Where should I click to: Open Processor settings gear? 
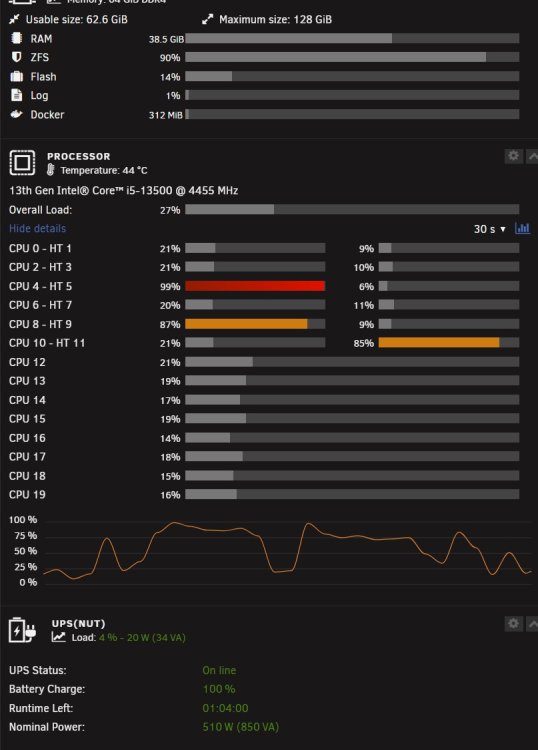[x=513, y=156]
